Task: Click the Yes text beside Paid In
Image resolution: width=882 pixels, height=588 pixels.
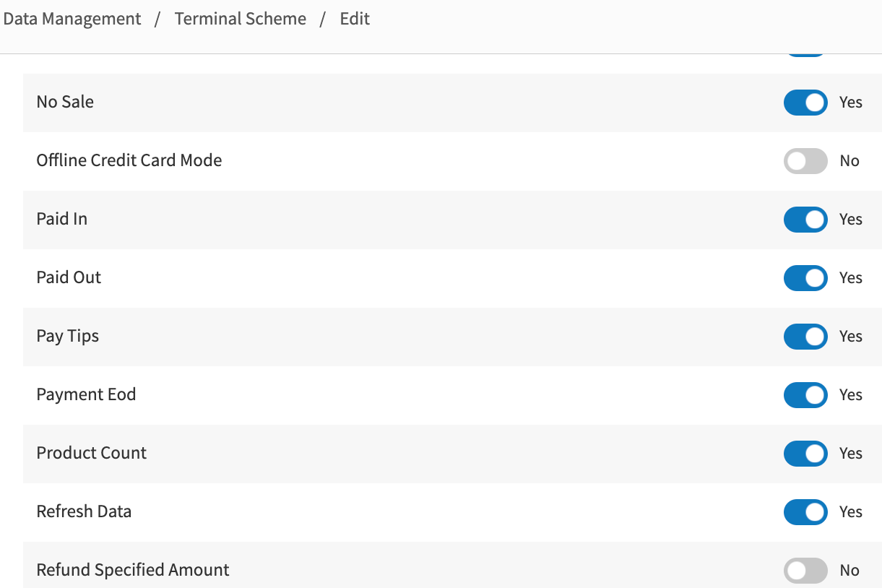Action: coord(850,220)
